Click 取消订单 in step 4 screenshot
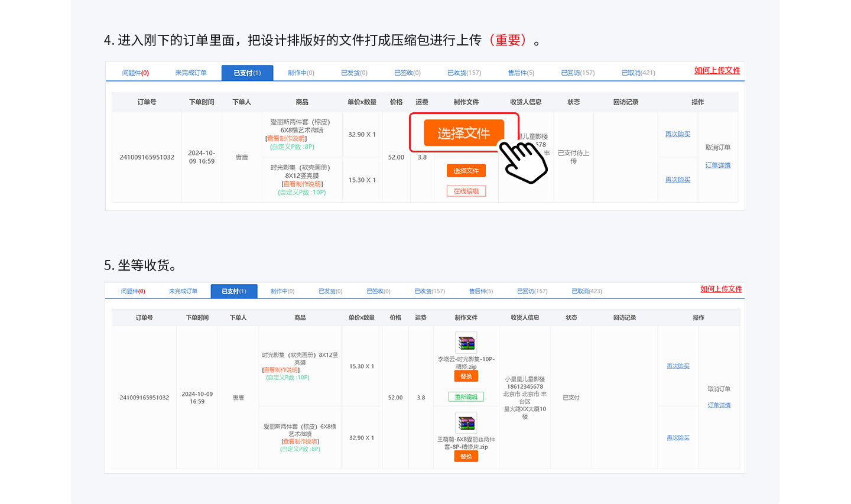The width and height of the screenshot is (851, 504). pos(717,147)
